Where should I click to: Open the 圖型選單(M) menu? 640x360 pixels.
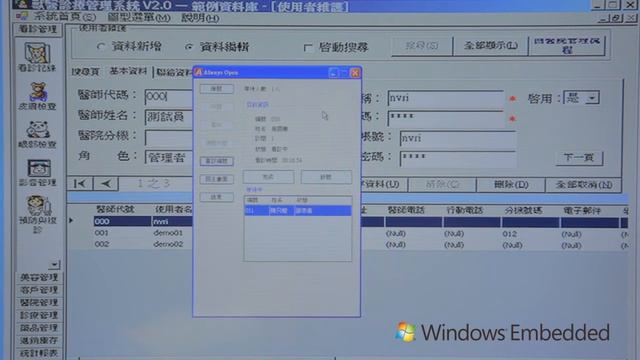click(139, 18)
